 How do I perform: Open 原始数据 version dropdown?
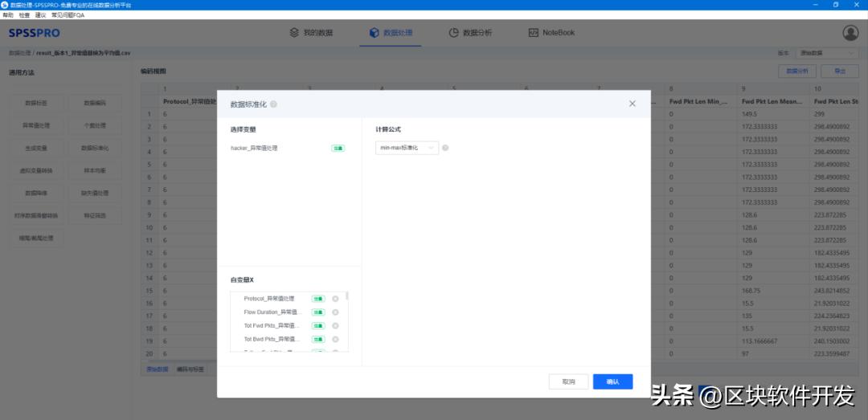827,53
